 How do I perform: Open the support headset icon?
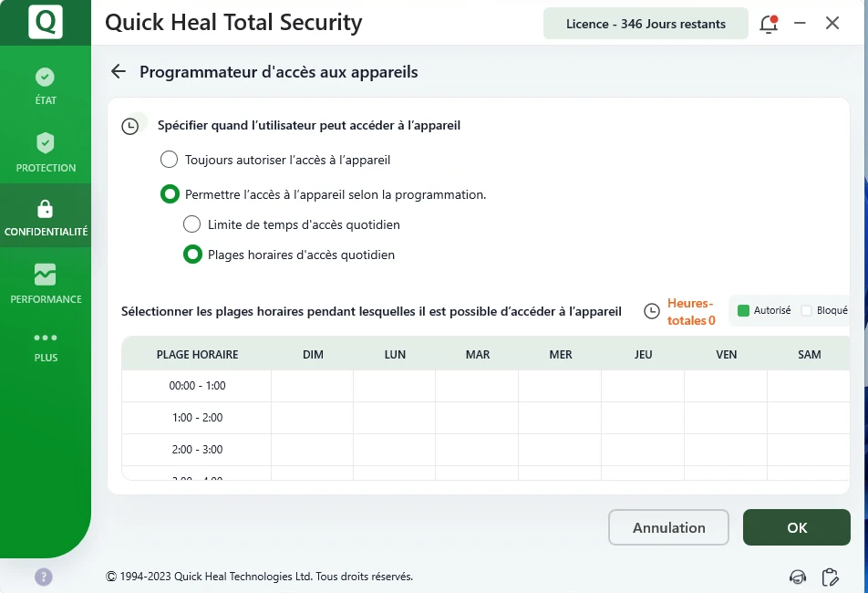click(798, 577)
